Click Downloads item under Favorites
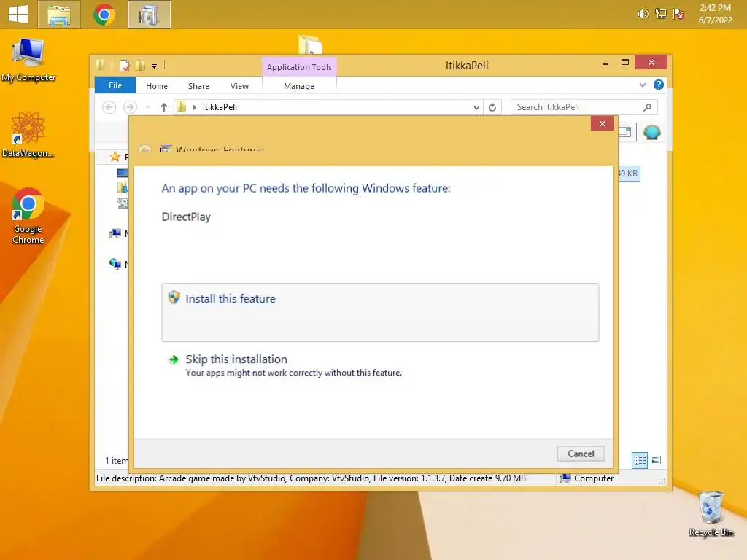747x560 pixels. point(123,187)
